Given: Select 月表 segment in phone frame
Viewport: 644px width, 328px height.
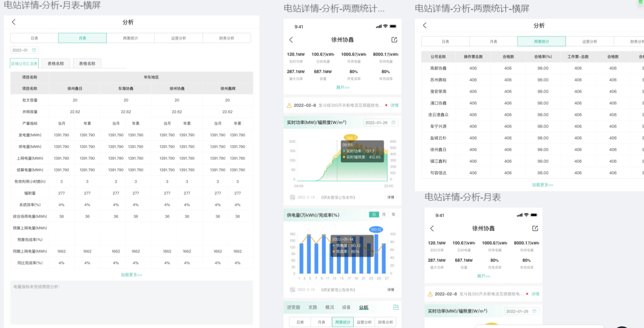Looking at the screenshot, I should pyautogui.click(x=321, y=322).
